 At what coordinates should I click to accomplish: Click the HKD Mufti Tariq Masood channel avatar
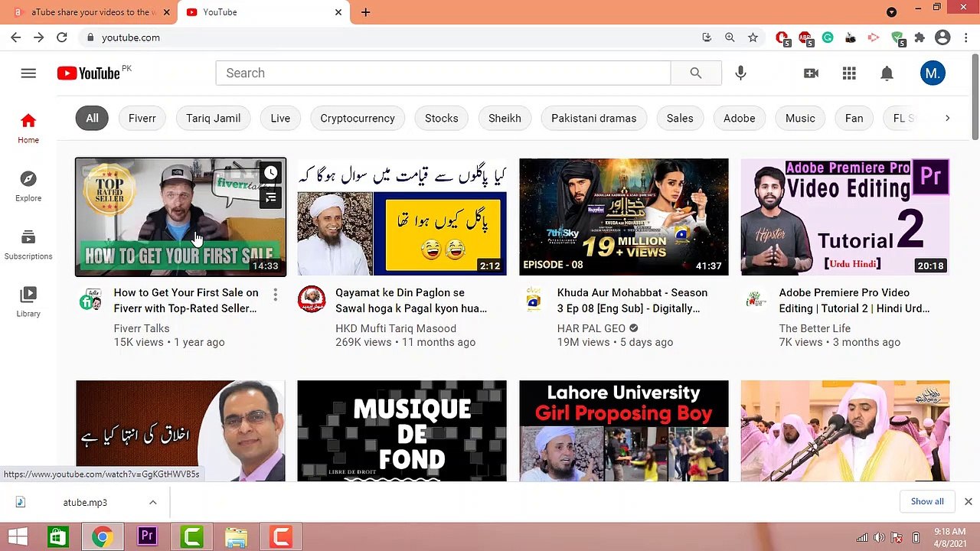click(312, 299)
